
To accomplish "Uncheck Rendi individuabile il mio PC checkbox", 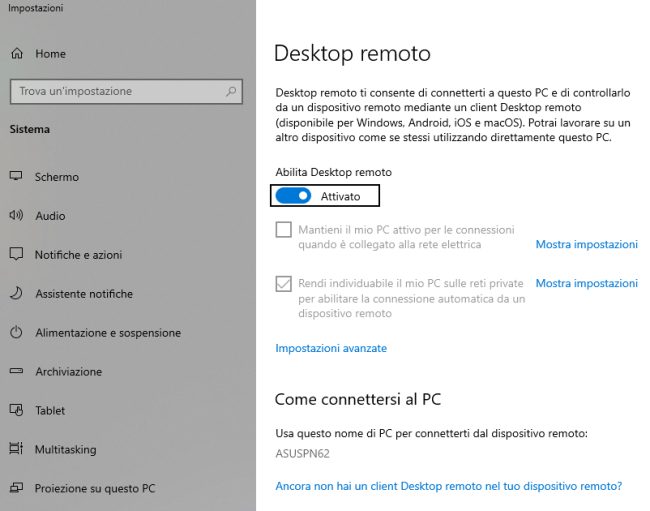I will coord(284,284).
